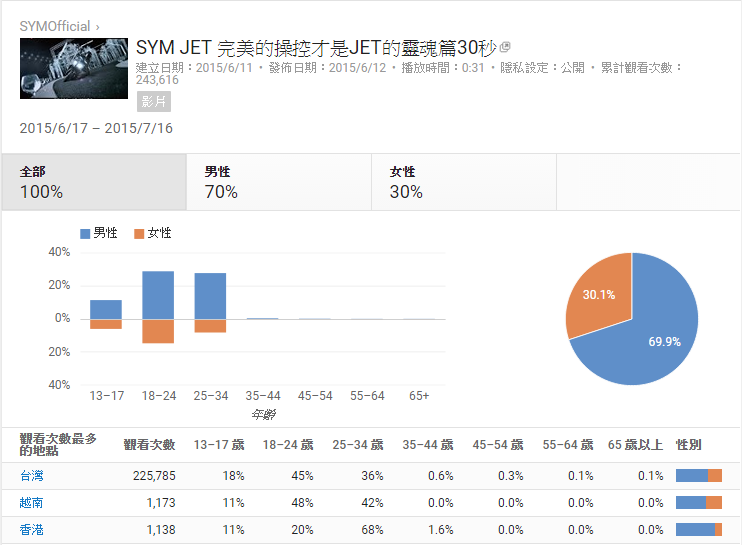Click the 225,785 views cell
Viewport: 742px width, 545px height.
(154, 476)
